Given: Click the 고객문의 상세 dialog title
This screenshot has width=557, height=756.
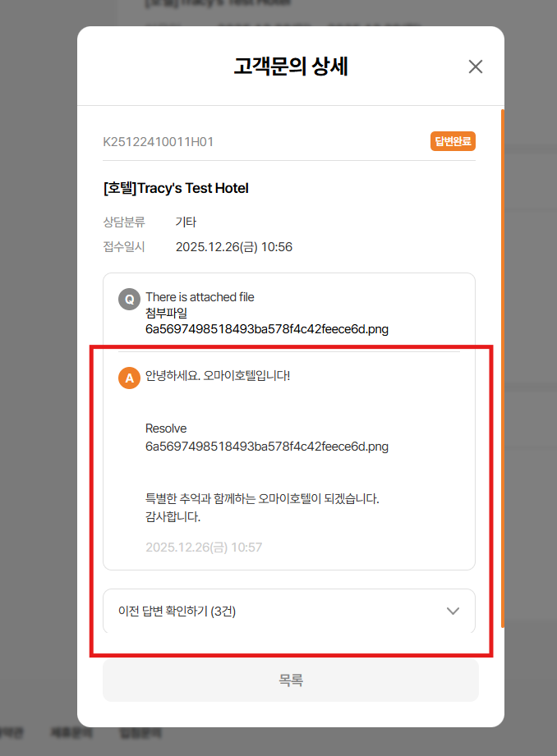Looking at the screenshot, I should click(290, 66).
